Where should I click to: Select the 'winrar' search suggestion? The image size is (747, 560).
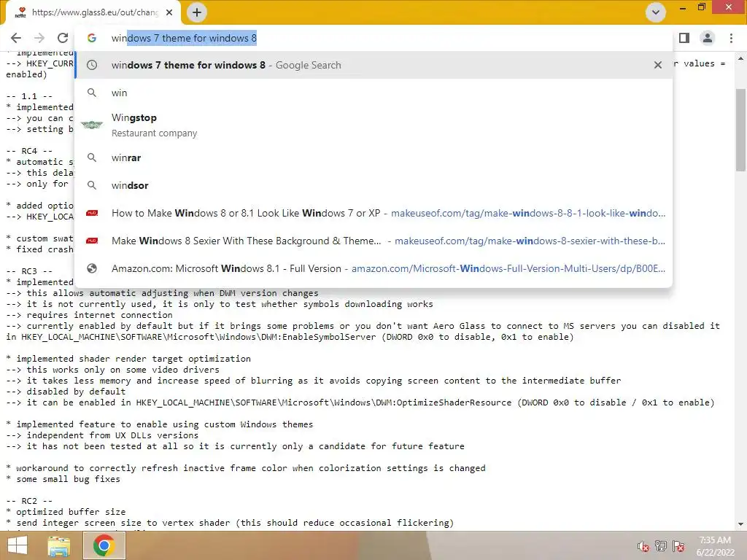[373, 157]
